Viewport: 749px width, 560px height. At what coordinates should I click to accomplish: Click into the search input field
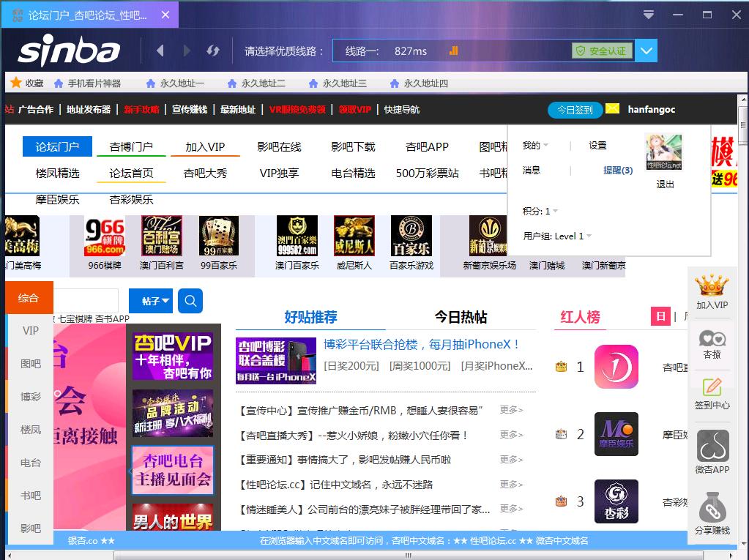86,301
